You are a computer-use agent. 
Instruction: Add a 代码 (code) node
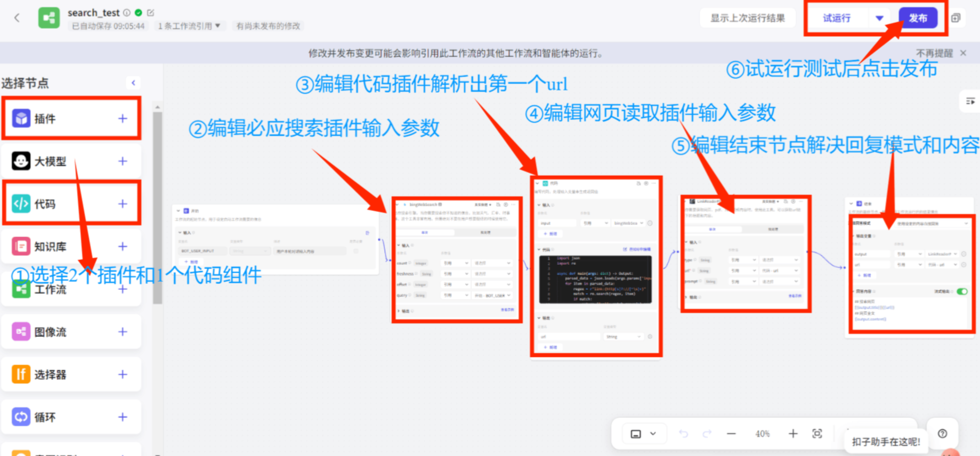123,203
